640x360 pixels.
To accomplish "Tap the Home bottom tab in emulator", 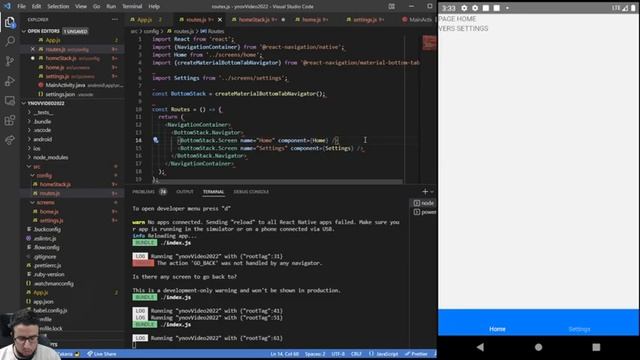I will click(497, 329).
